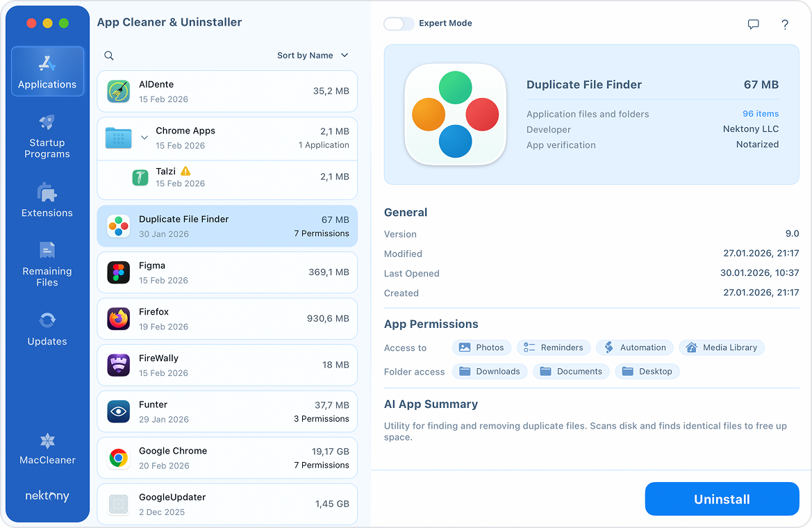Enable Expert Mode
The image size is (812, 528).
point(399,23)
